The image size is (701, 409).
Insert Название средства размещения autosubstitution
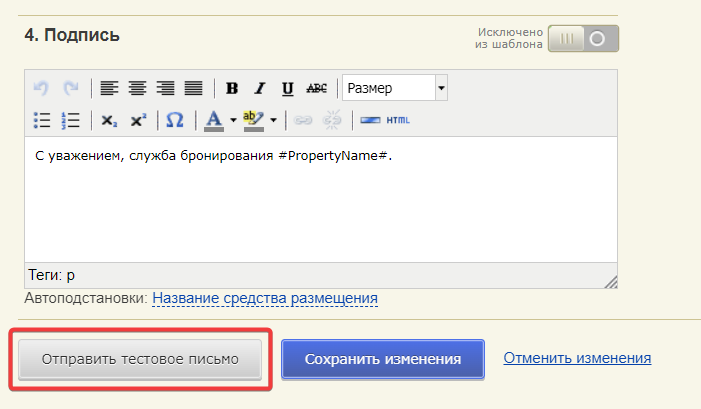[265, 298]
